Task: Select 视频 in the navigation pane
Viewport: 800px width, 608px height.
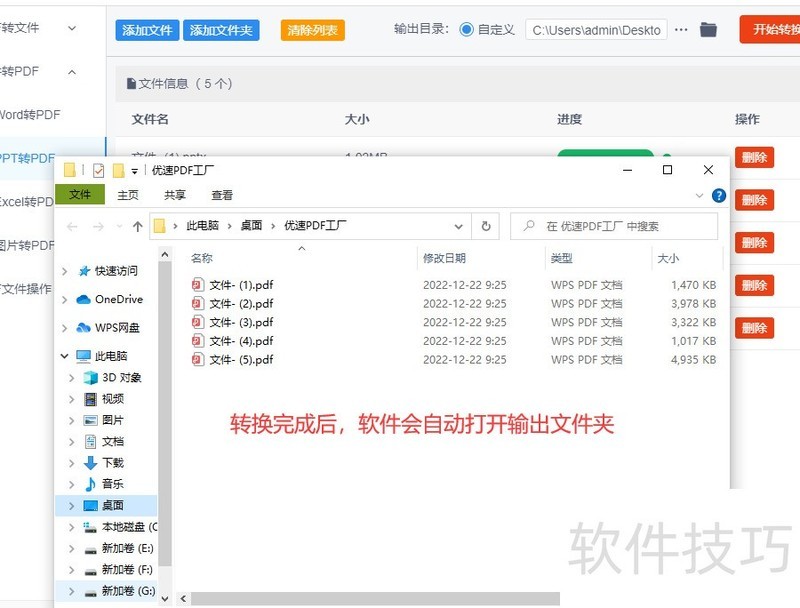Action: [113, 399]
